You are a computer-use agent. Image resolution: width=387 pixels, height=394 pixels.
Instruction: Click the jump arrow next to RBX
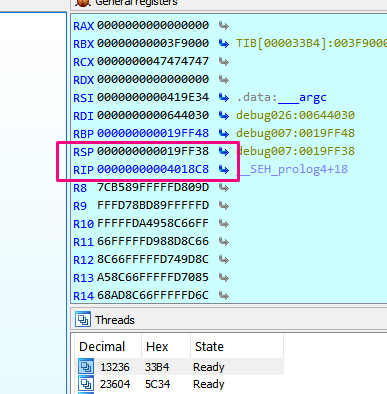tap(224, 44)
